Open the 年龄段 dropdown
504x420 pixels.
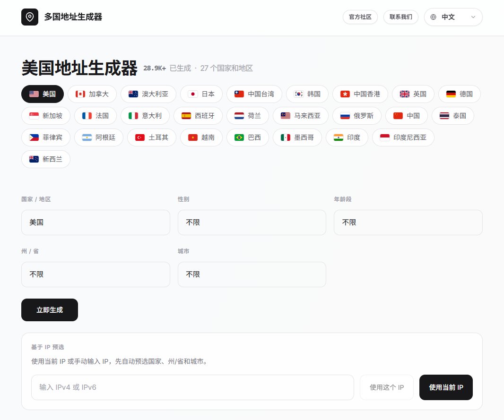click(x=408, y=223)
